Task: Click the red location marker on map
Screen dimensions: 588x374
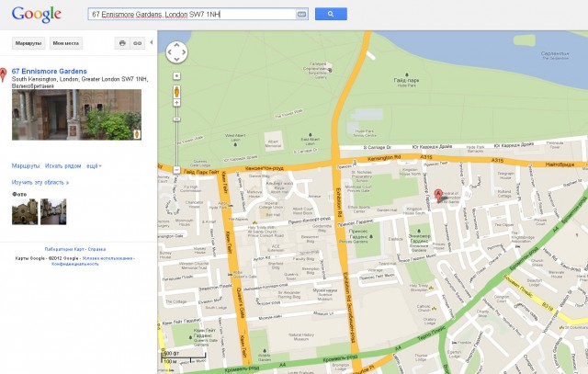Action: point(438,195)
